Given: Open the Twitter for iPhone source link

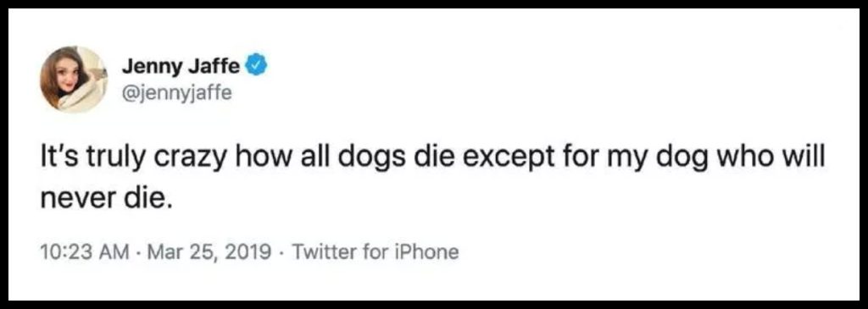Looking at the screenshot, I should tap(375, 252).
